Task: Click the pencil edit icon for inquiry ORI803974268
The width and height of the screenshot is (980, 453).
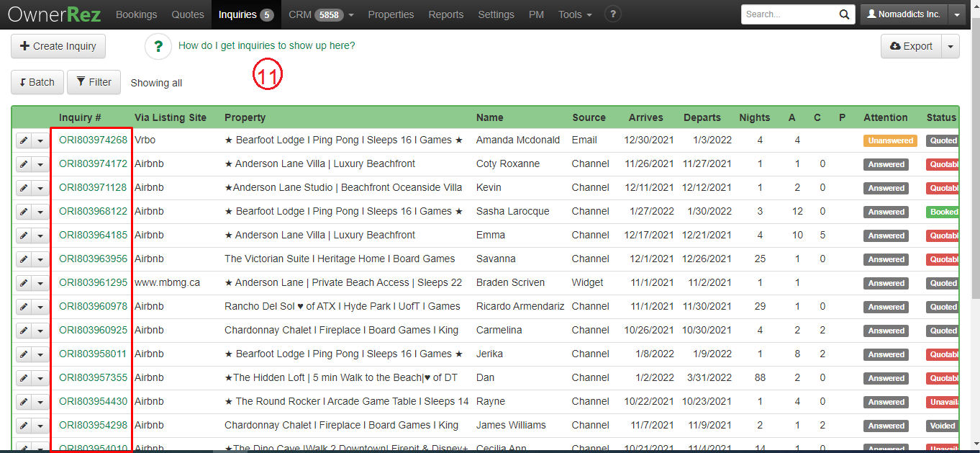Action: (24, 140)
